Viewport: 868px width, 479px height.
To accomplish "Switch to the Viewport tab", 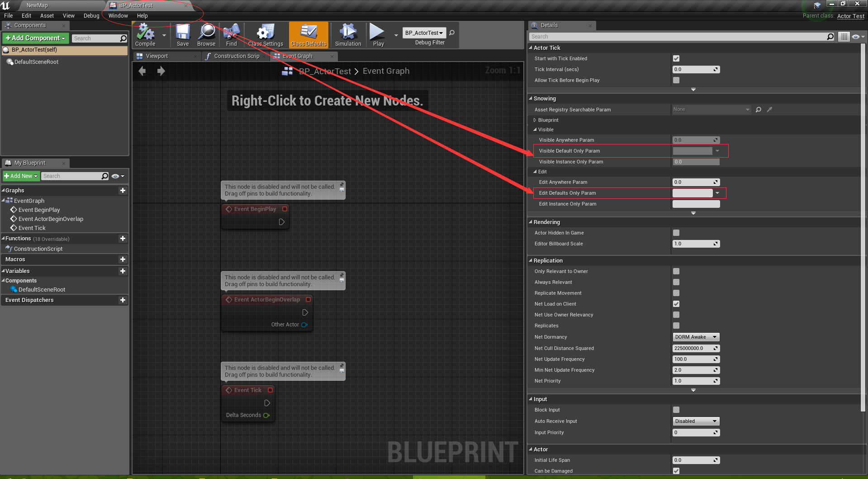I will click(157, 56).
